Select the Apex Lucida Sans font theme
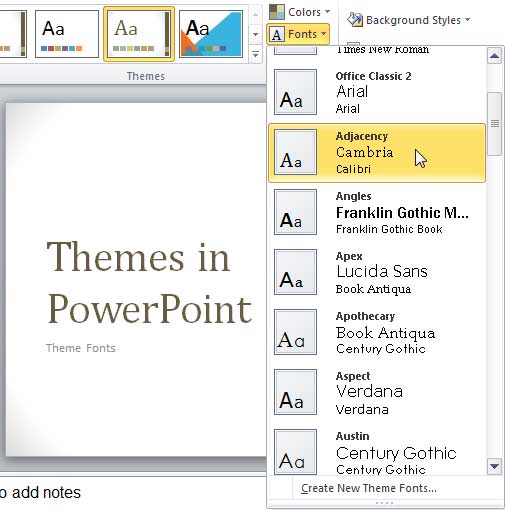 pos(377,272)
